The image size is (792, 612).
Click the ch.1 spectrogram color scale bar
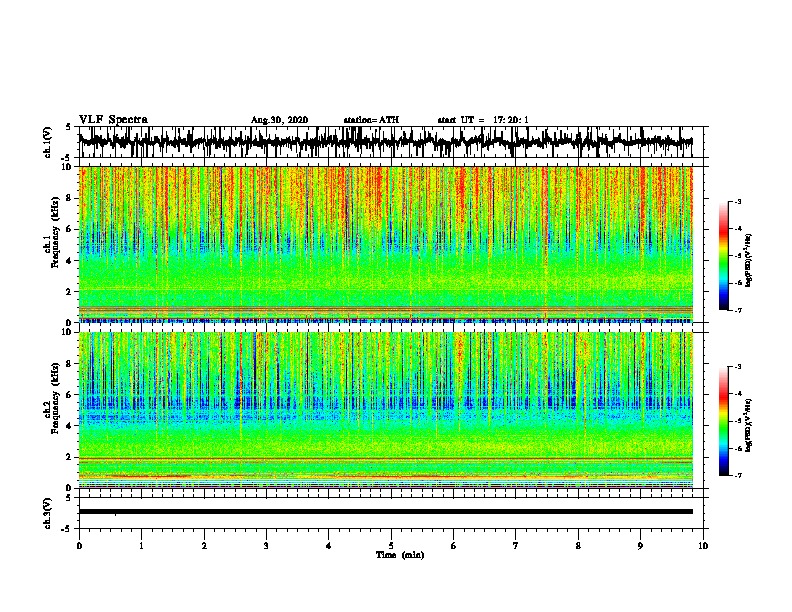[723, 256]
